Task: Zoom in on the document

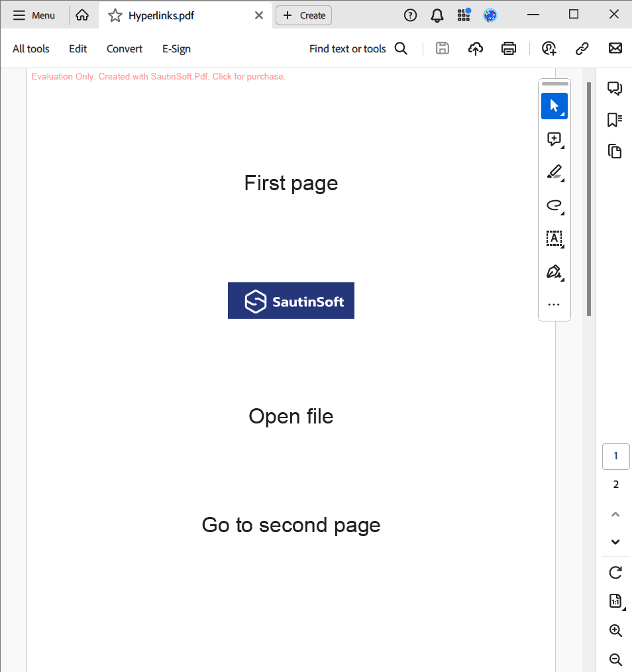Action: [x=615, y=630]
